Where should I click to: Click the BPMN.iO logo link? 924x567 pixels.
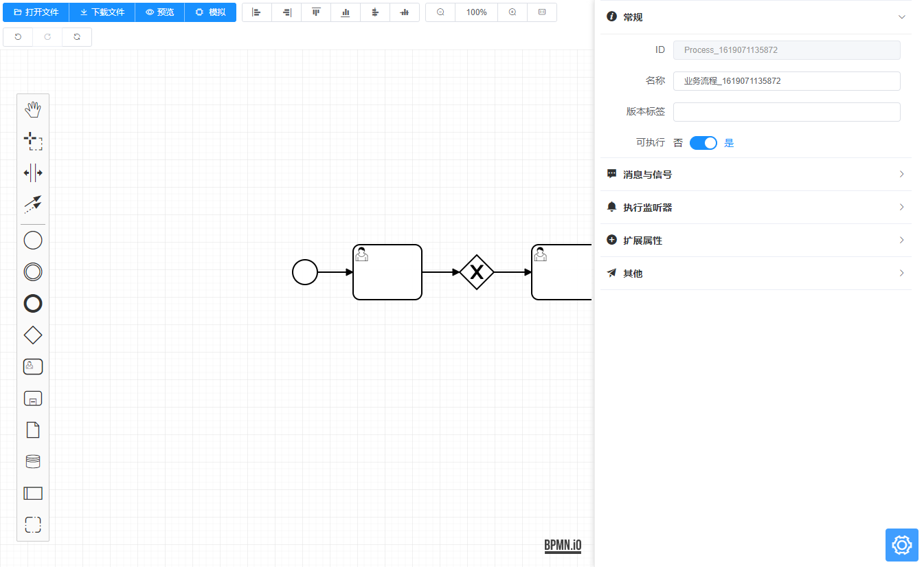tap(563, 546)
